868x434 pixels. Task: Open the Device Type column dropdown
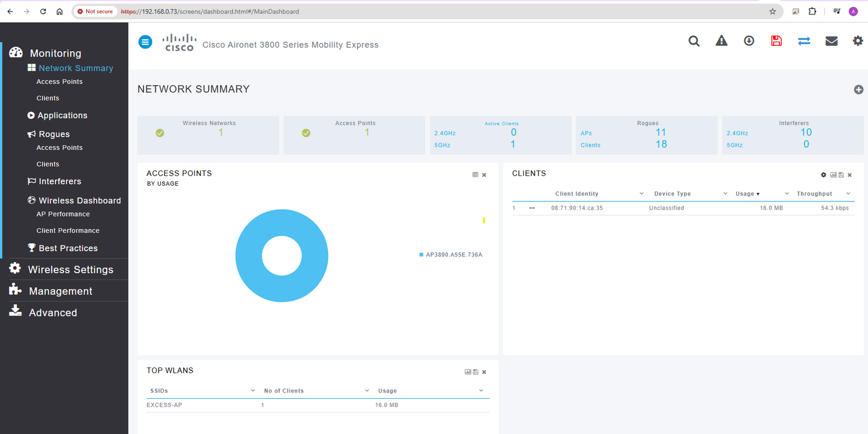pos(725,194)
